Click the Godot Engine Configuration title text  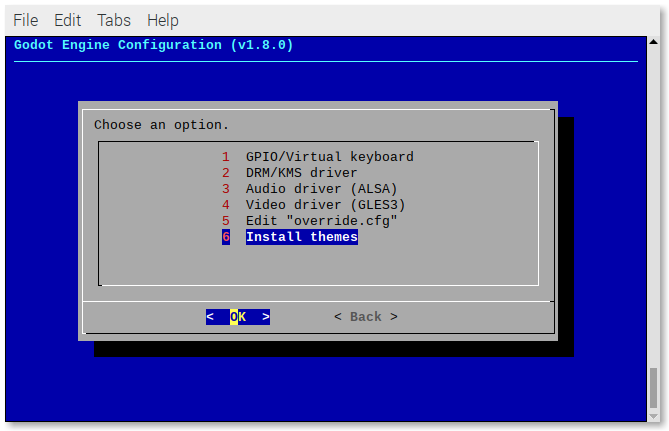pyautogui.click(x=154, y=45)
